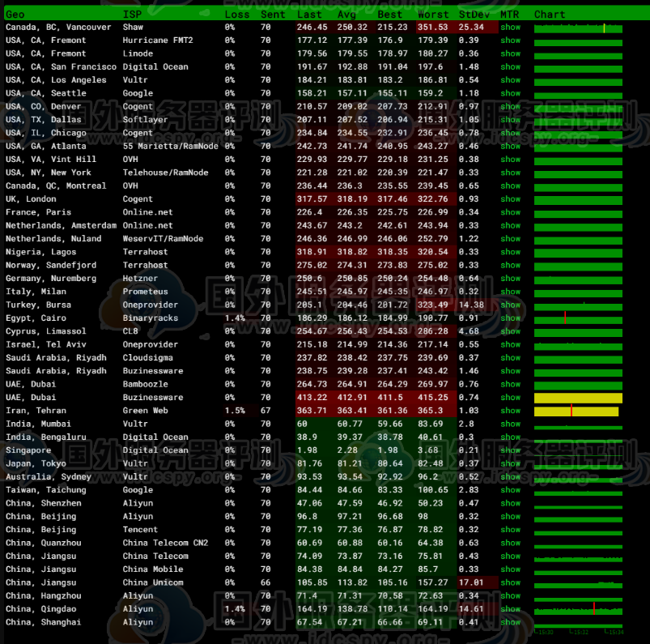Click the 1.98 last value for Singapore
The image size is (650, 644).
tap(307, 450)
